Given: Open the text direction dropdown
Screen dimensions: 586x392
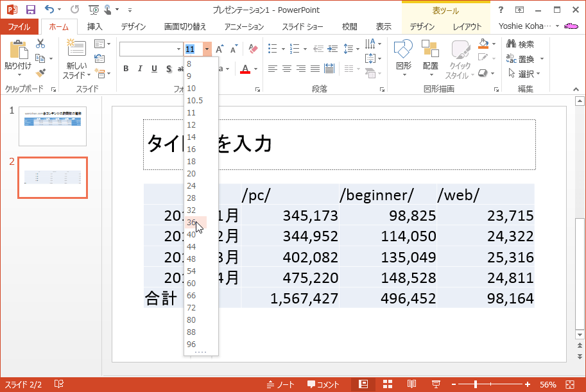Looking at the screenshot, I should 374,44.
